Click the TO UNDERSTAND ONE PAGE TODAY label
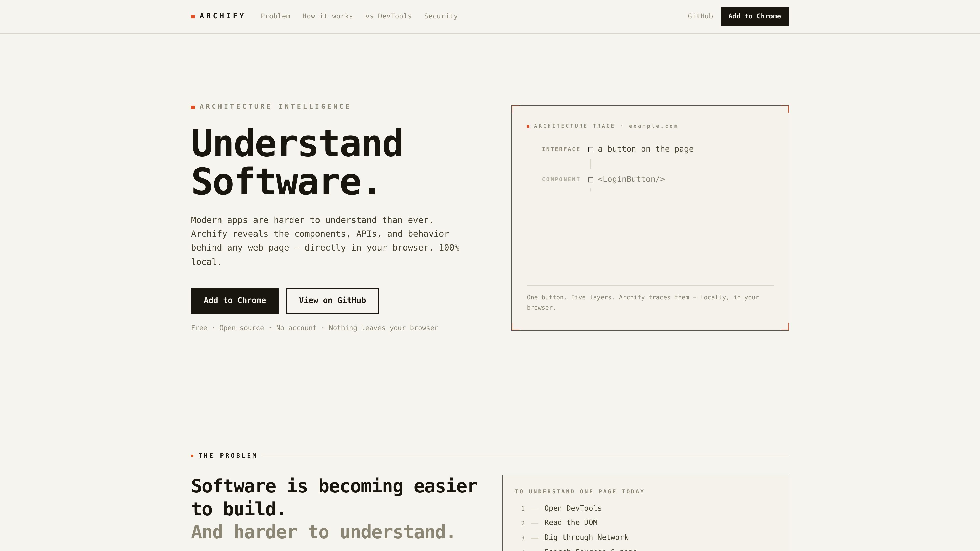Viewport: 980px width, 551px height. pyautogui.click(x=579, y=491)
